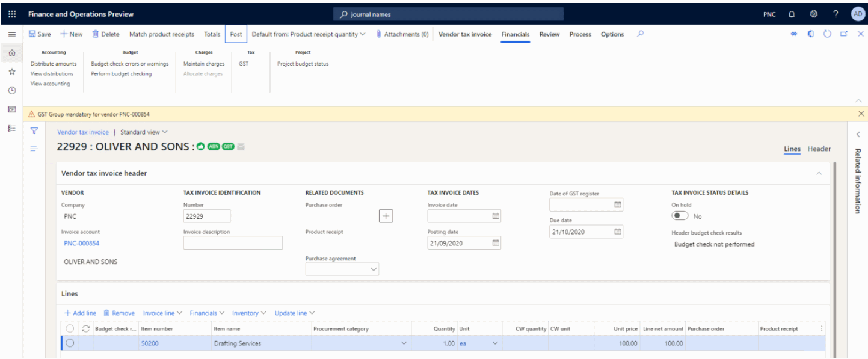Screen dimensions: 868x359
Task: Click the action pane search magnifier
Action: click(x=641, y=34)
